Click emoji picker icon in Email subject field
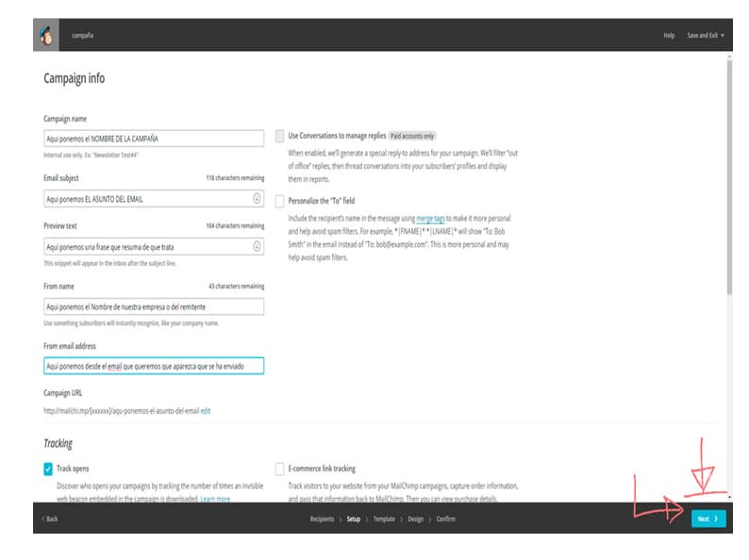This screenshot has height=560, width=749. coord(258,199)
